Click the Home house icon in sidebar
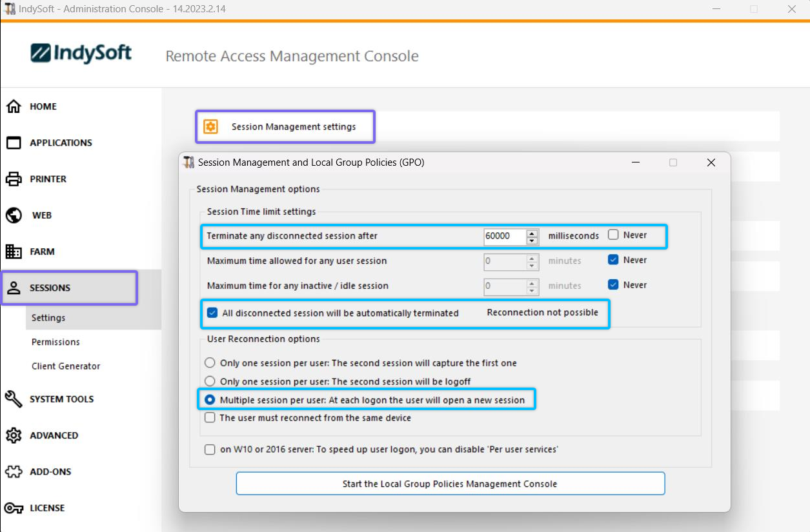 (14, 106)
